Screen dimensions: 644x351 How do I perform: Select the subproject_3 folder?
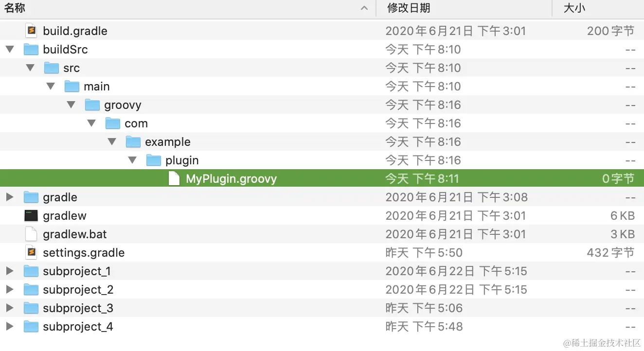[x=78, y=308]
